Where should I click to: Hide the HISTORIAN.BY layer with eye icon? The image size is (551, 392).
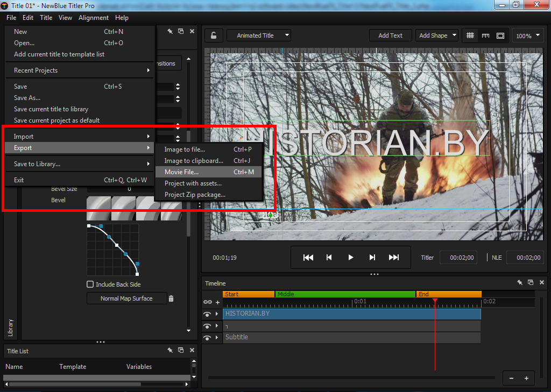(x=207, y=315)
